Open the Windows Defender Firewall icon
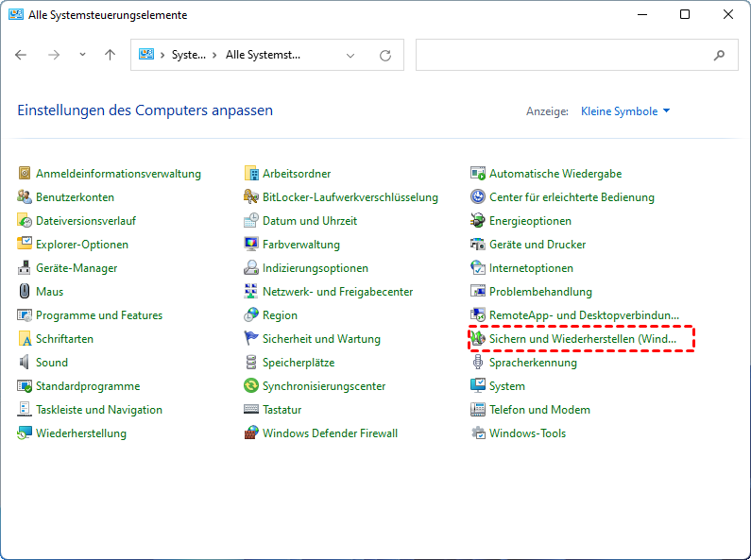 point(251,433)
